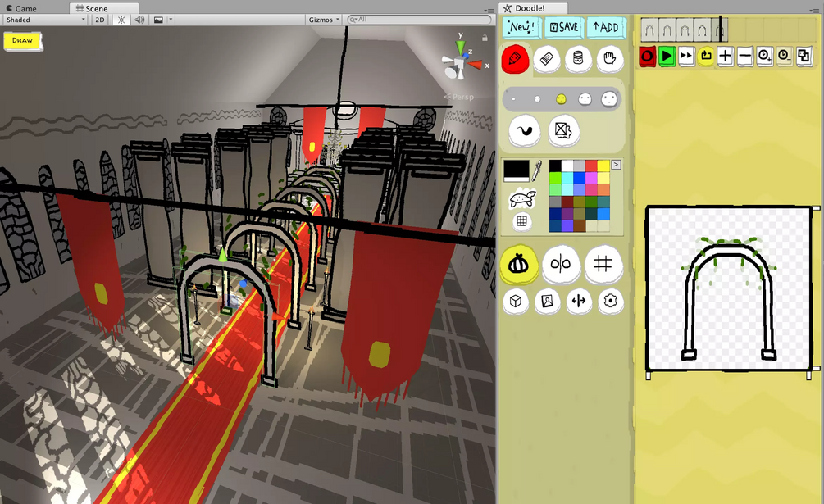Toggle scene lighting sun icon
The height and width of the screenshot is (504, 824).
[121, 20]
